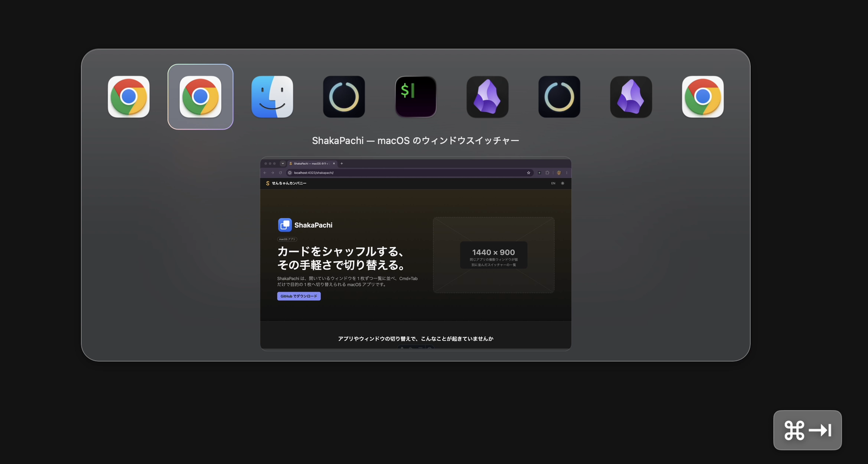Select the Obsidian icon next to the terminal icon

(x=488, y=97)
